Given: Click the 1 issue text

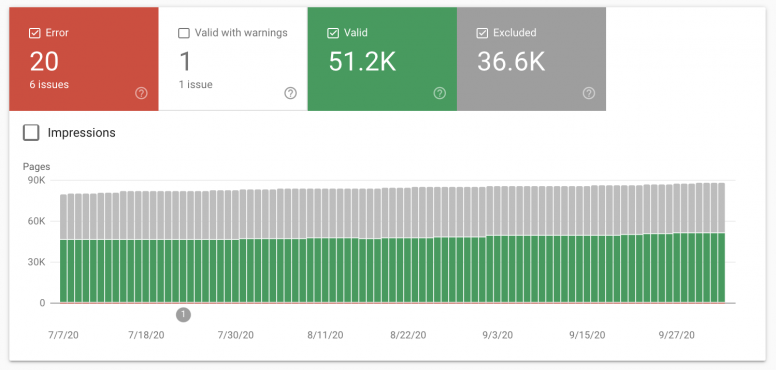Looking at the screenshot, I should tap(196, 85).
